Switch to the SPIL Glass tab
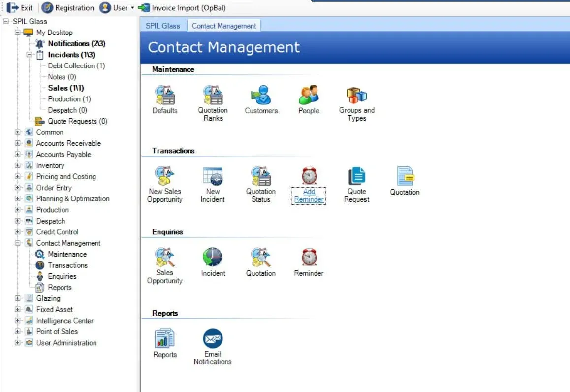The width and height of the screenshot is (570, 392). click(x=163, y=26)
